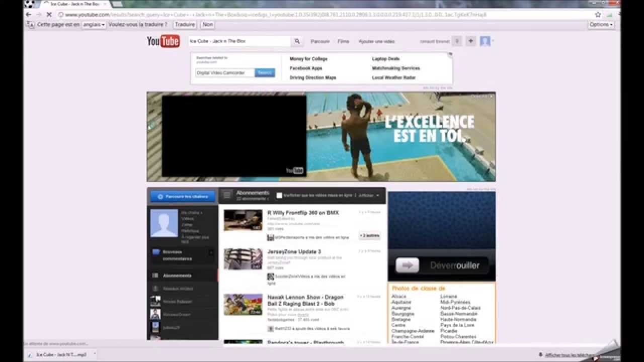
Task: Click the 'Alsace' region link
Action: pyautogui.click(x=399, y=297)
